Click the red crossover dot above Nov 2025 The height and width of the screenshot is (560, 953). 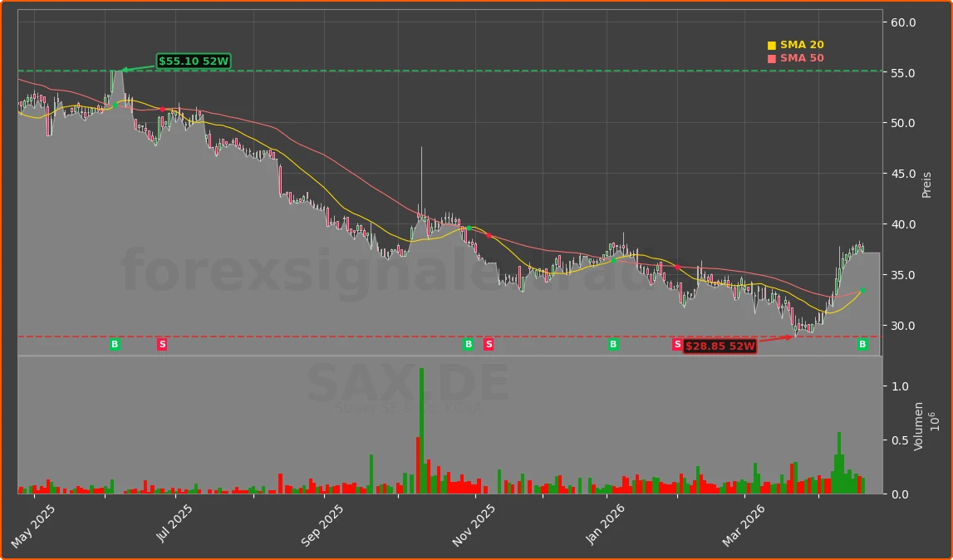(489, 235)
